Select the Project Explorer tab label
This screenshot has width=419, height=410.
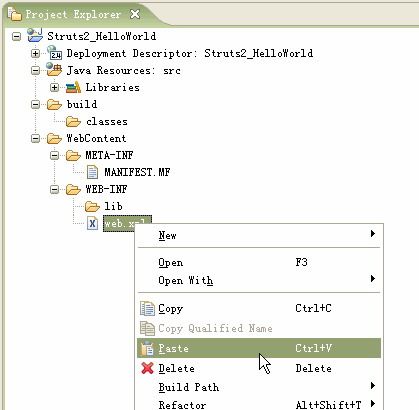pyautogui.click(x=73, y=14)
